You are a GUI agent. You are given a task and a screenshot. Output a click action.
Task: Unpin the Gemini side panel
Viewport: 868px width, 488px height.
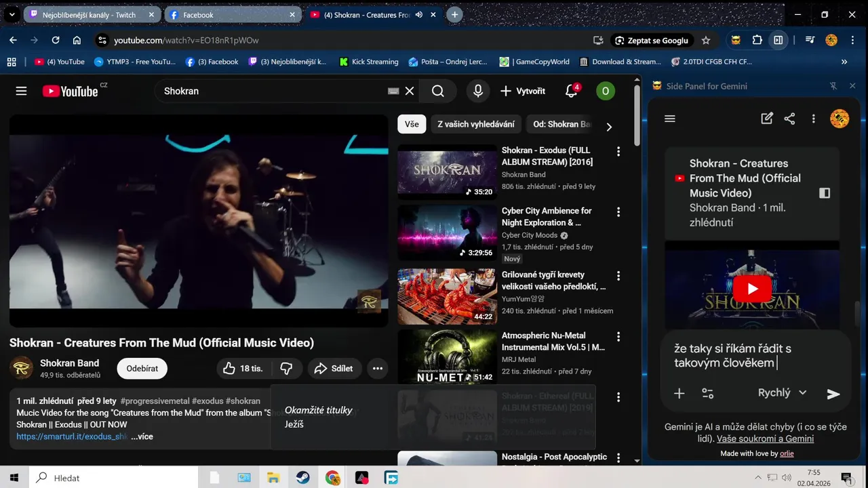coord(833,86)
